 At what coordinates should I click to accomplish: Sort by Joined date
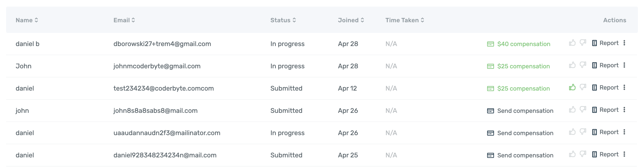pos(351,20)
